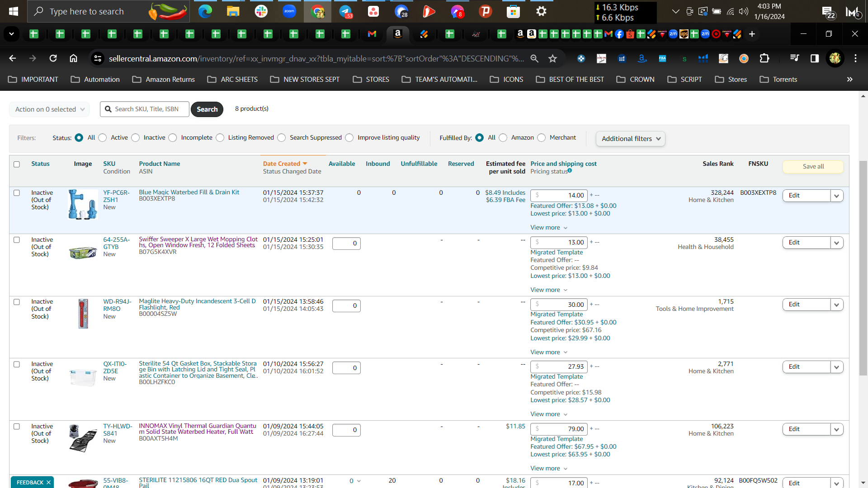Filter status by Active
868x488 pixels.
[x=103, y=138]
